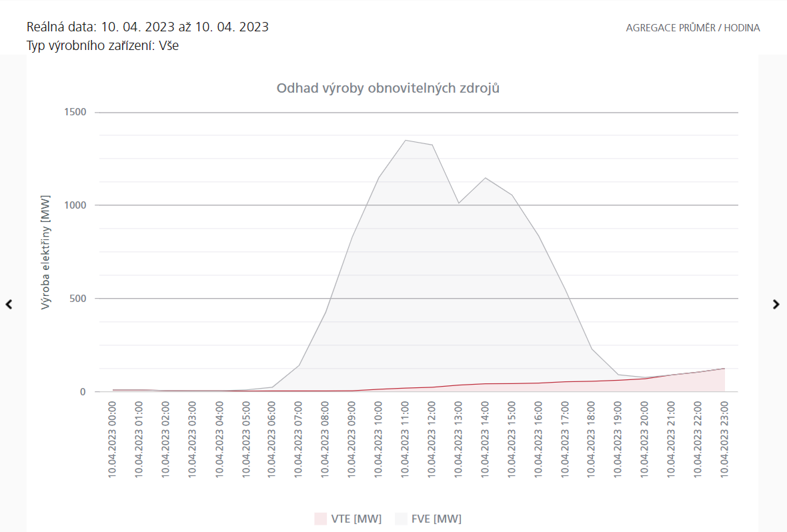Click the chart title Odhad výroby obnovitelných zdrojů

pos(388,88)
